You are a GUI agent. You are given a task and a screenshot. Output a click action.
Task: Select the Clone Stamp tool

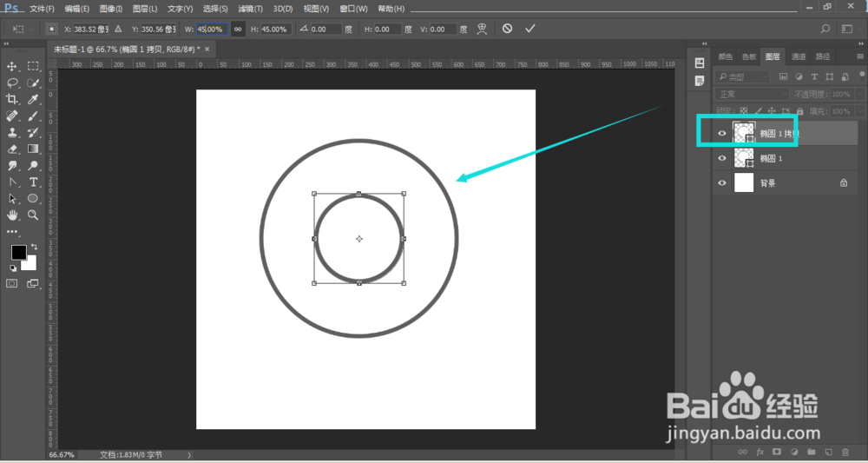tap(11, 132)
